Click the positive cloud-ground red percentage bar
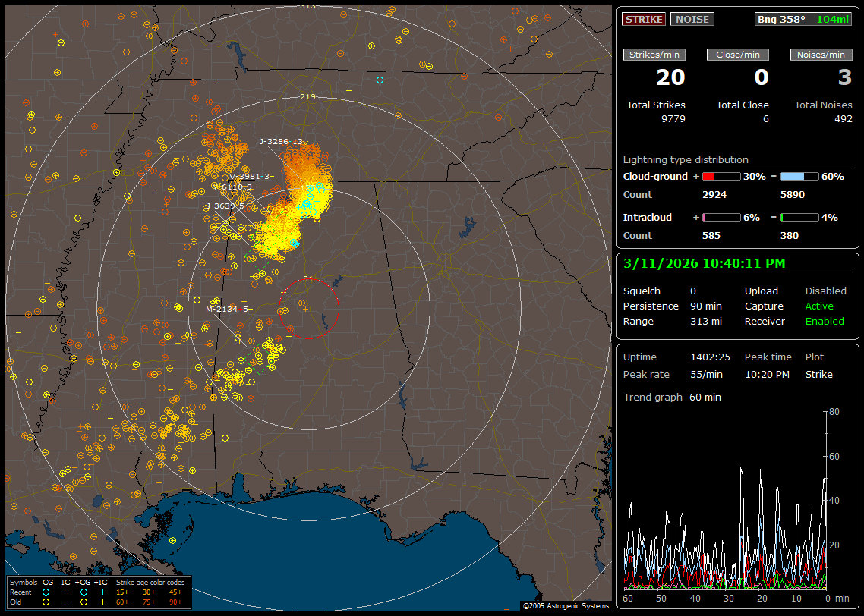This screenshot has height=616, width=864. pos(721,176)
